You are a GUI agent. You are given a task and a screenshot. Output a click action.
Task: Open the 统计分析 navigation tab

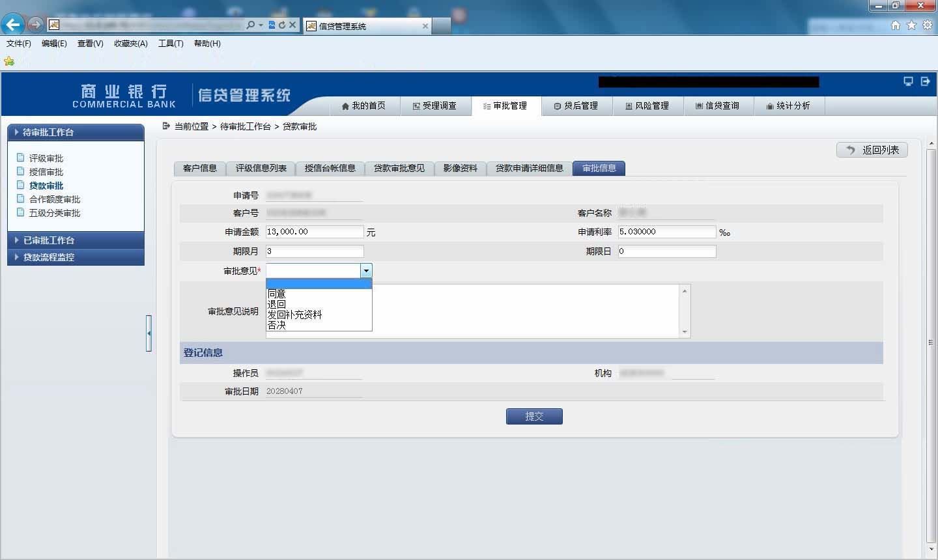tap(789, 105)
